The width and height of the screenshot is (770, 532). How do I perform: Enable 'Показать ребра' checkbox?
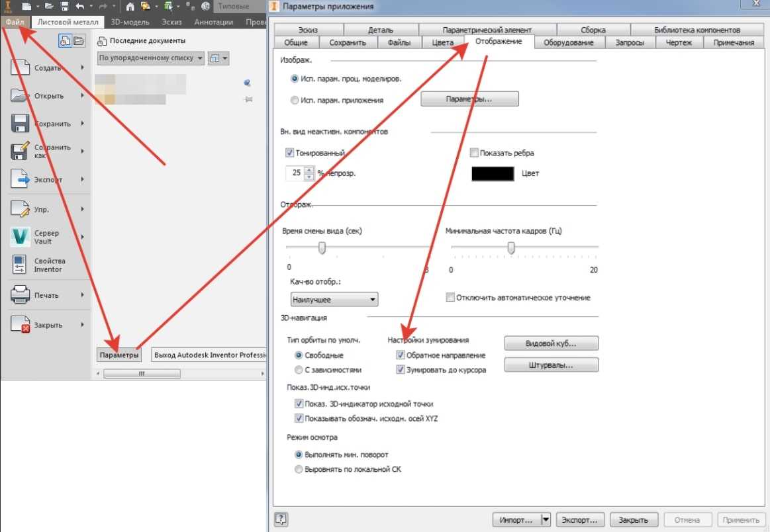(474, 153)
